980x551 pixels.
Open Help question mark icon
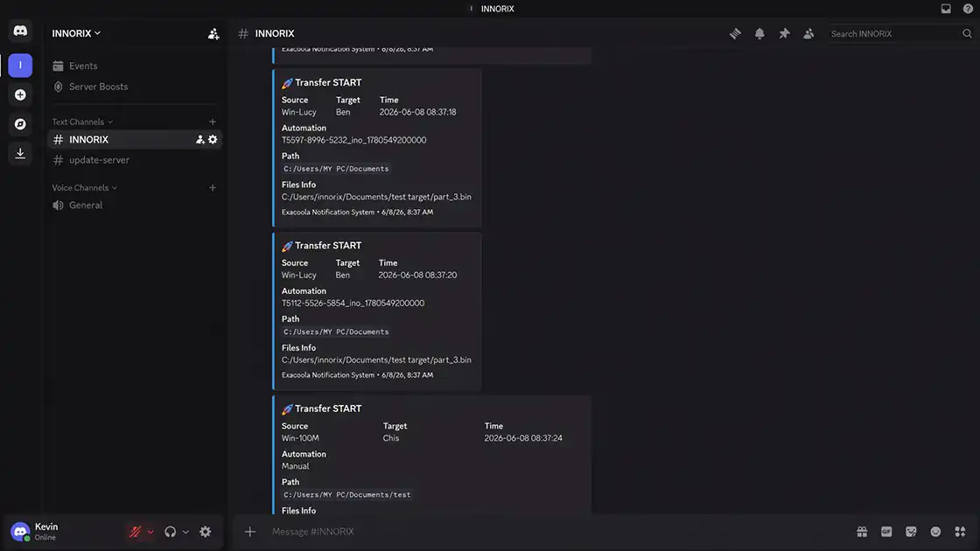(968, 9)
